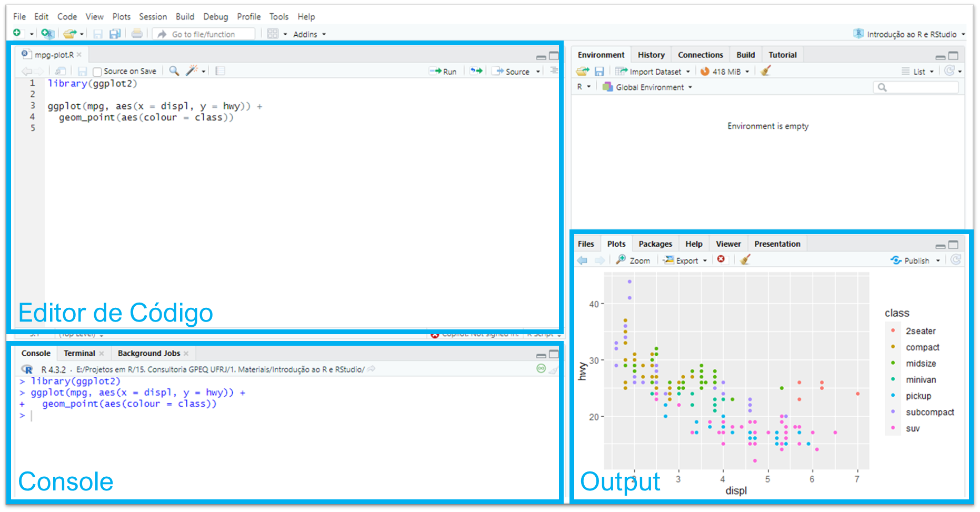Click the New File icon in main toolbar
This screenshot has width=980, height=512.
[x=17, y=33]
